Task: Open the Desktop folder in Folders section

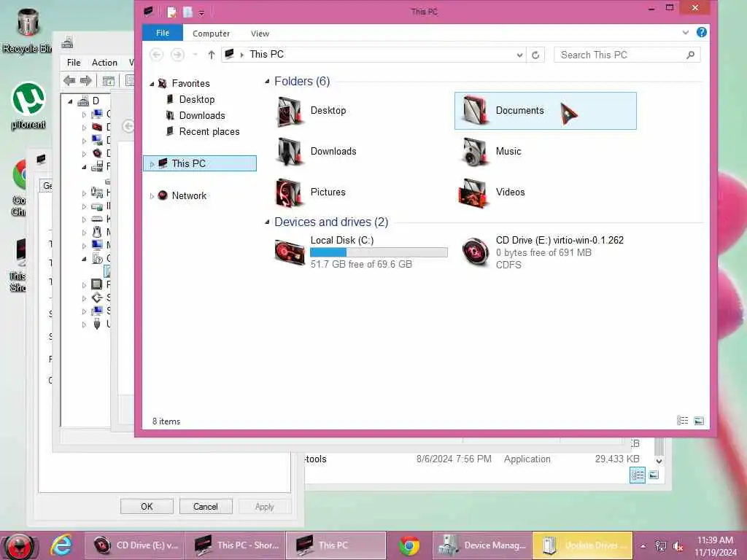Action: (x=312, y=111)
